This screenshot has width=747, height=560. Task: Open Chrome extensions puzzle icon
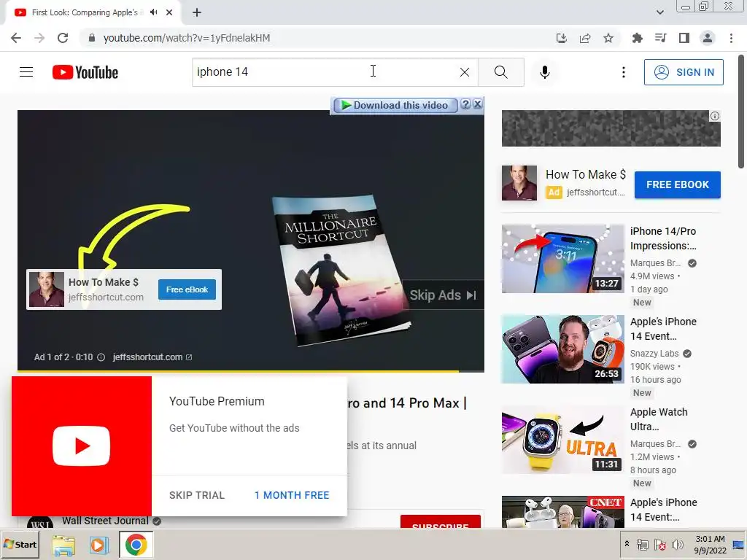coord(638,38)
